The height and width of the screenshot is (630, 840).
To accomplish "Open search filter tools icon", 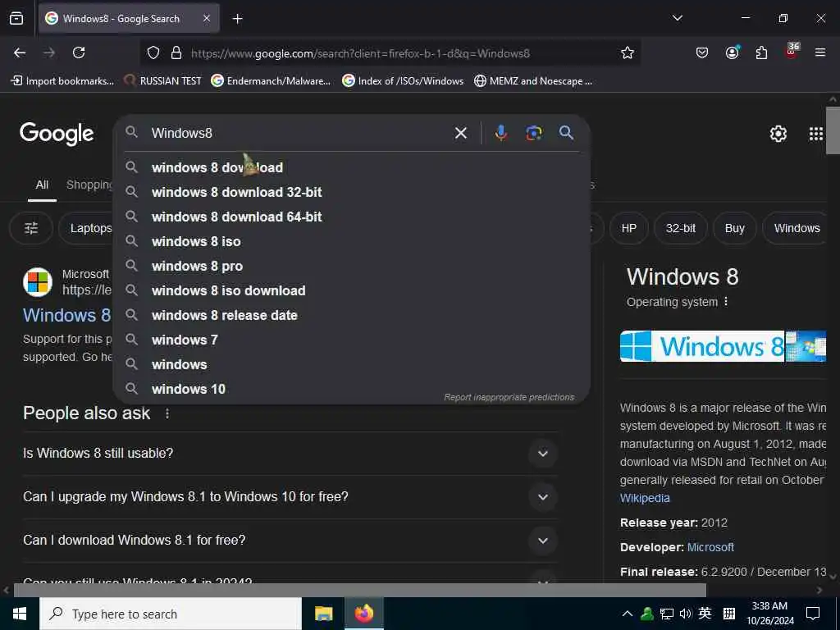I will [x=31, y=228].
